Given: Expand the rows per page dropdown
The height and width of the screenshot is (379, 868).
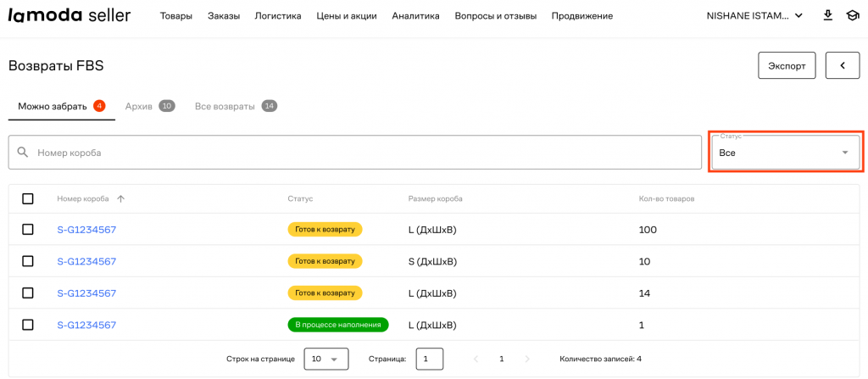Looking at the screenshot, I should coord(326,359).
